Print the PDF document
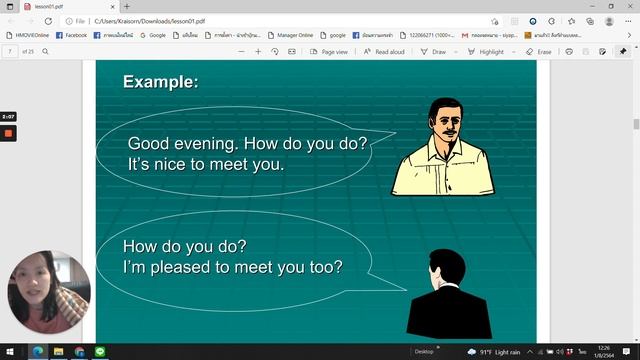640x360 pixels. tap(569, 52)
